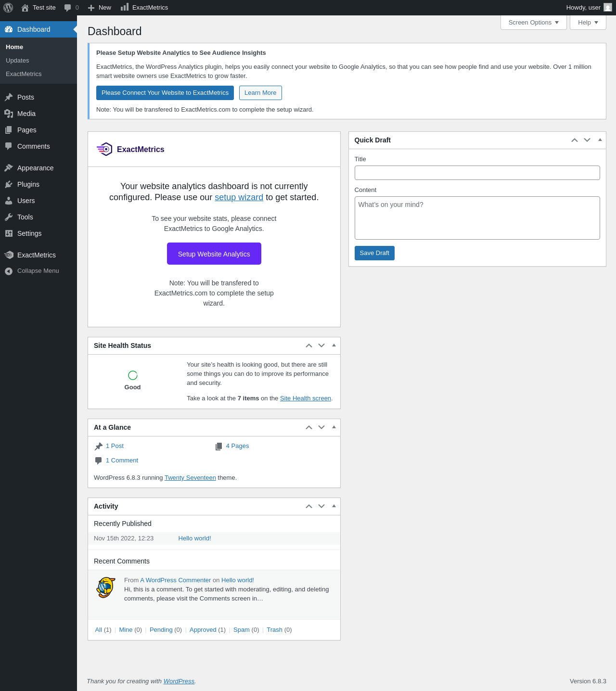This screenshot has width=616, height=691.
Task: Click the commenter avatar thumbnail in Activity
Action: click(106, 588)
